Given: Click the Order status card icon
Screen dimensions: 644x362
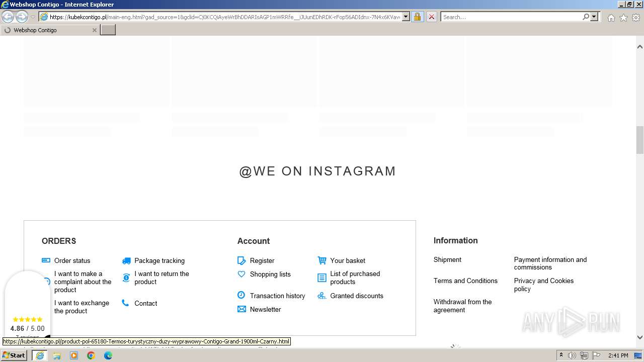Looking at the screenshot, I should click(46, 260).
